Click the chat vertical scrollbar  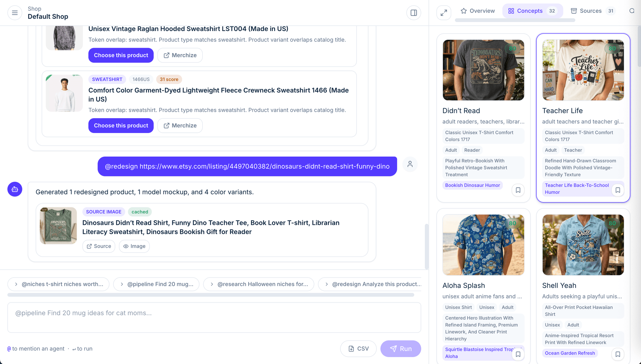click(x=426, y=246)
